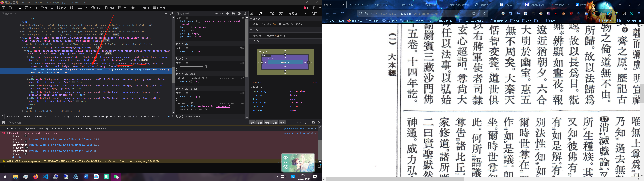This screenshot has width=644, height=181.
Task: Toggle the .cls class editor panel
Action: point(221,14)
